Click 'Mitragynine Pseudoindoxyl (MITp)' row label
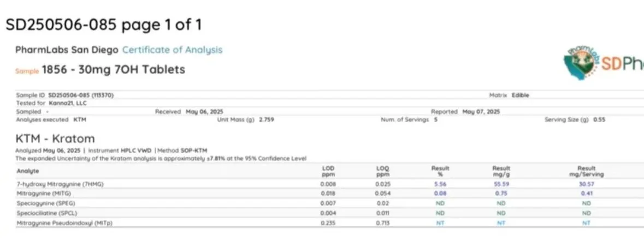 coord(64,223)
